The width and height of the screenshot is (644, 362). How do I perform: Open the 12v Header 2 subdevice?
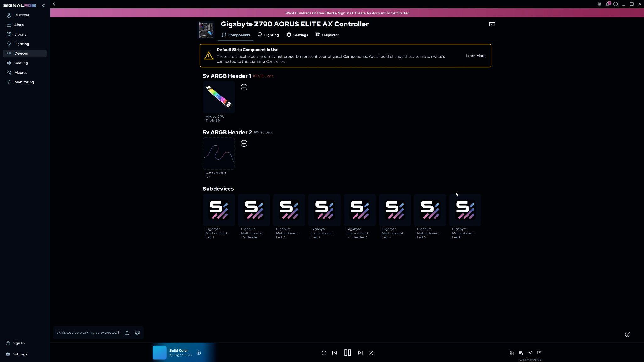[x=360, y=210]
